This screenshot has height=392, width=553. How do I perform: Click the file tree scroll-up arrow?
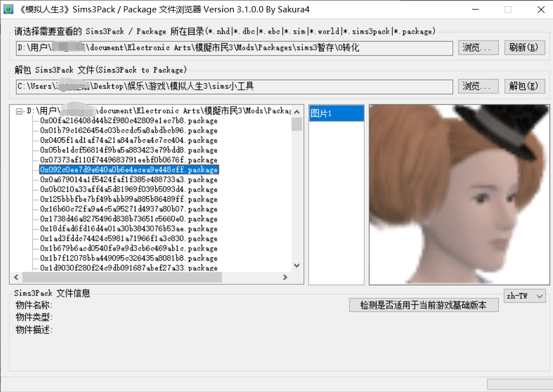pos(297,112)
